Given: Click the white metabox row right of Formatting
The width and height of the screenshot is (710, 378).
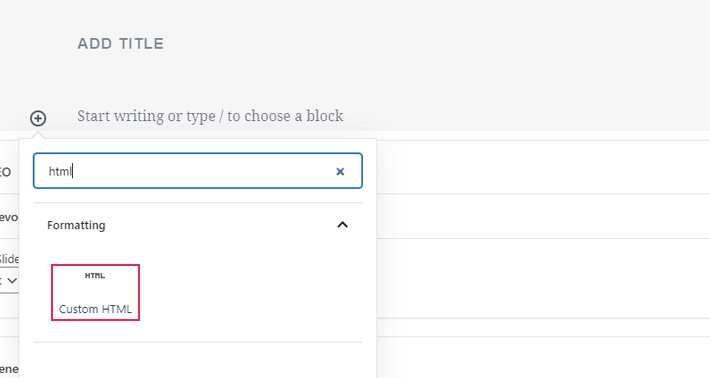Looking at the screenshot, I should pos(543,216).
